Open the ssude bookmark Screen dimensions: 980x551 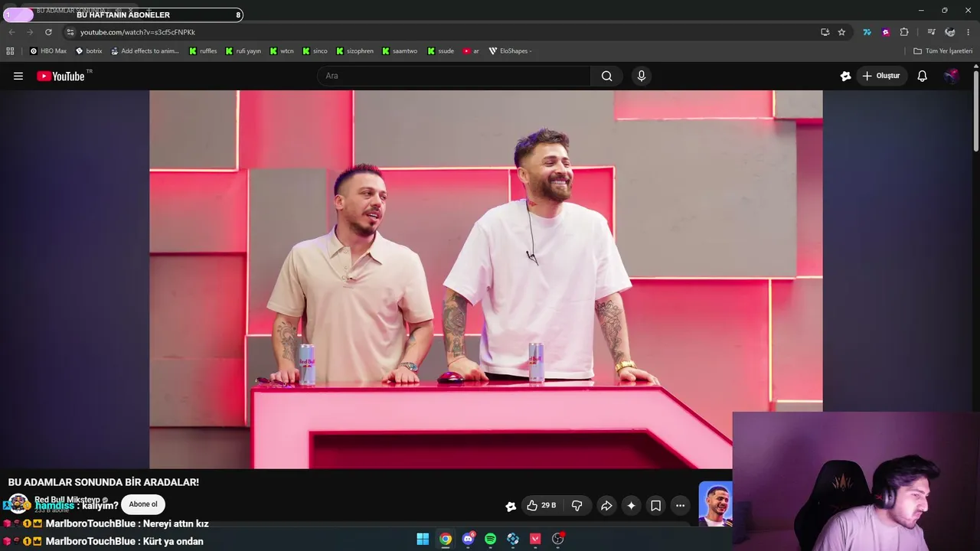pos(441,51)
